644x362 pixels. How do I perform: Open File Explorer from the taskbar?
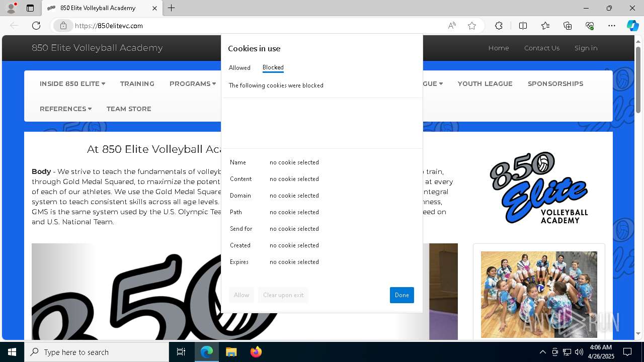tap(231, 352)
